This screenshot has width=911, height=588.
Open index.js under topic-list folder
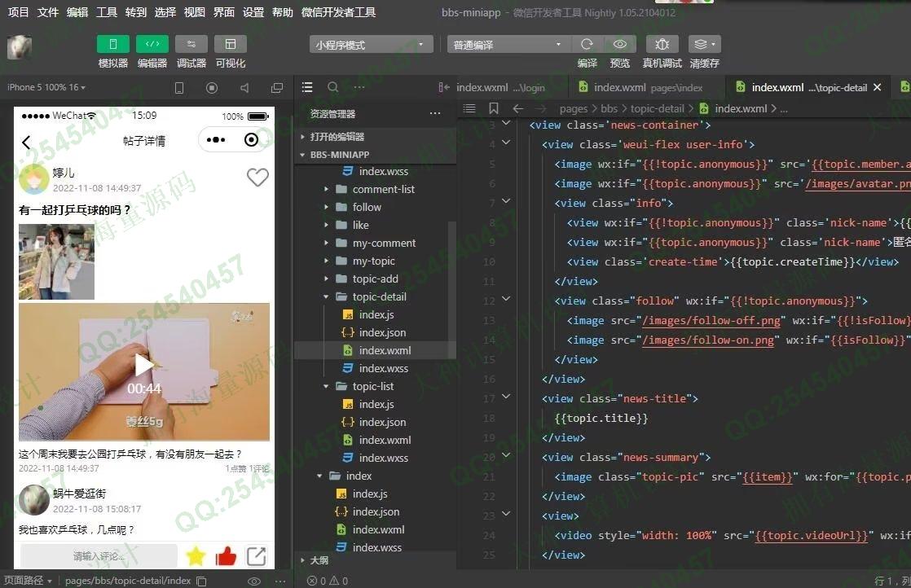pyautogui.click(x=376, y=404)
